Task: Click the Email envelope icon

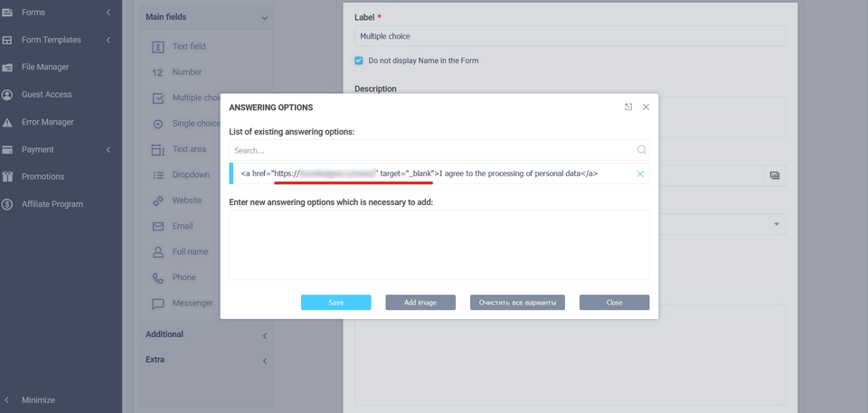Action: [157, 227]
